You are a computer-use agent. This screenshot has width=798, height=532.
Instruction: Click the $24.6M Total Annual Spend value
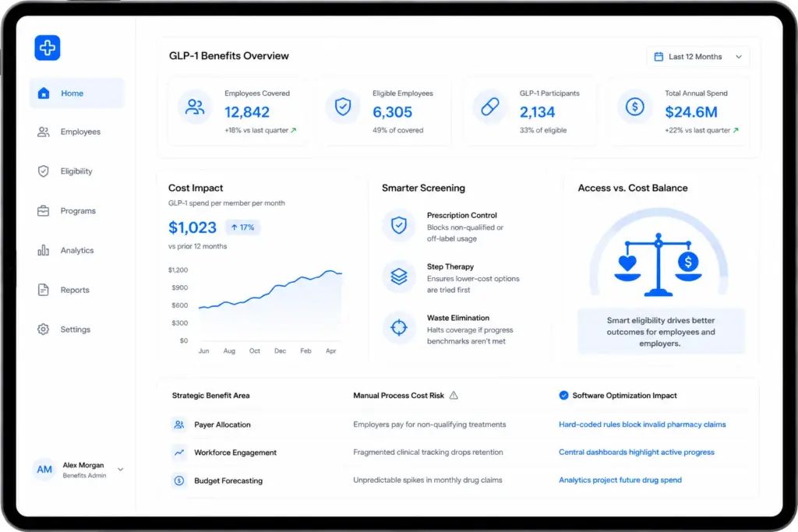coord(691,112)
